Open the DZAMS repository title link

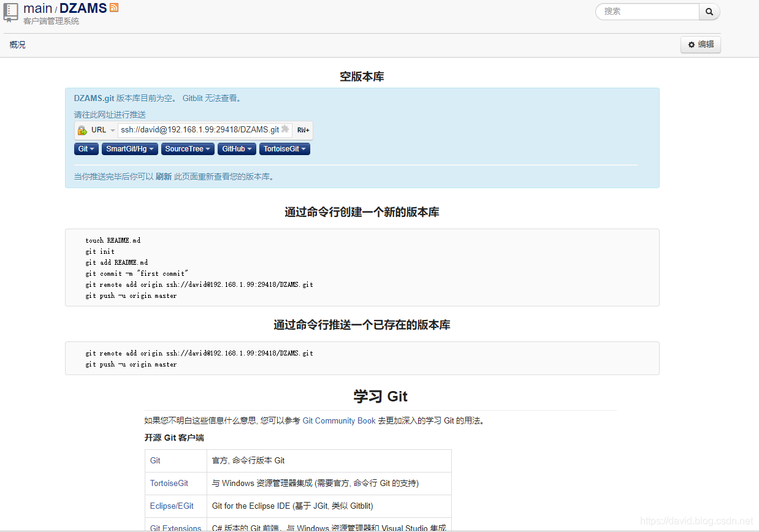click(83, 9)
